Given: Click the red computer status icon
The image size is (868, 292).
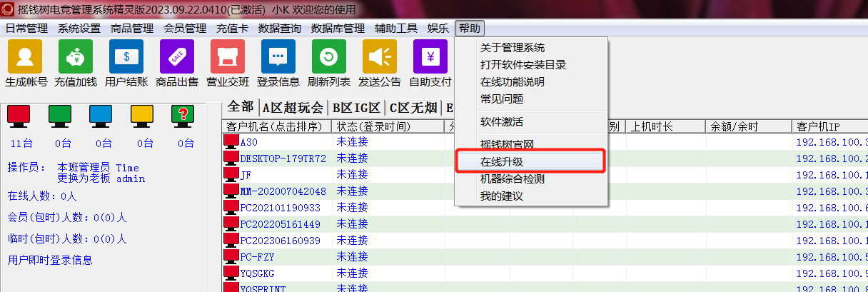Looking at the screenshot, I should click(19, 115).
